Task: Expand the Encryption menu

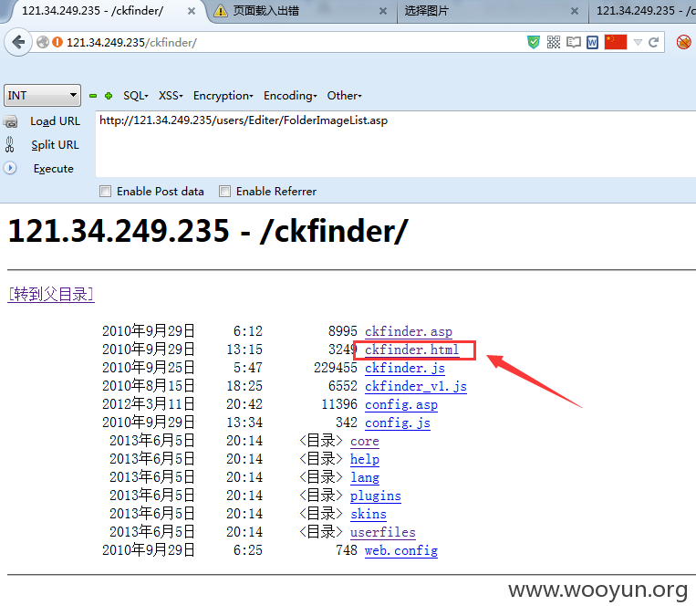Action: 223,96
